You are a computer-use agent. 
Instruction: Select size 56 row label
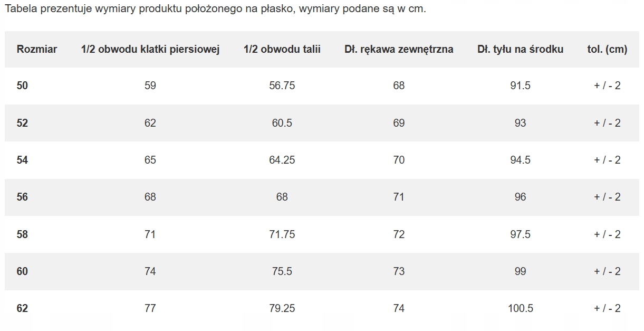point(22,197)
